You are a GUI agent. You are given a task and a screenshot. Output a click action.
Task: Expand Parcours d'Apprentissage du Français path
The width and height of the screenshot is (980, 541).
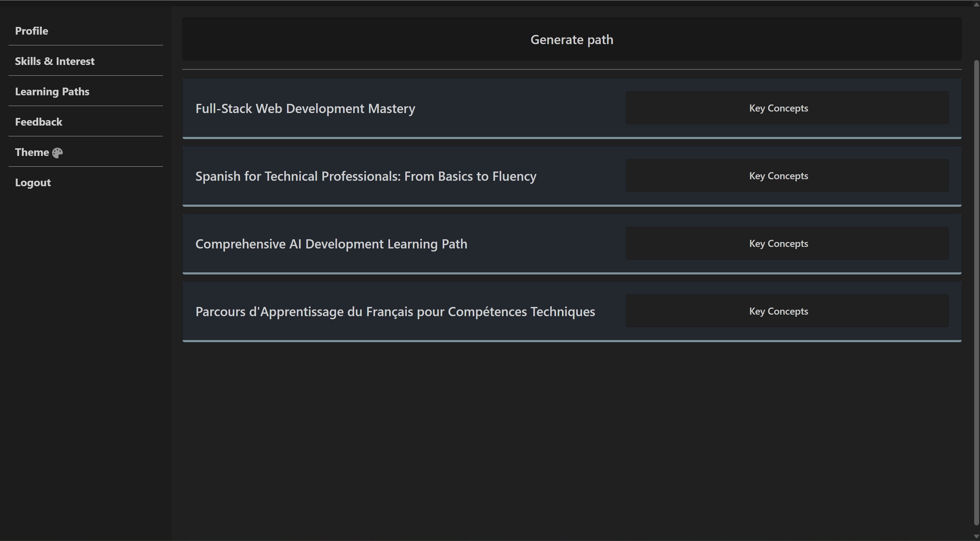(395, 312)
